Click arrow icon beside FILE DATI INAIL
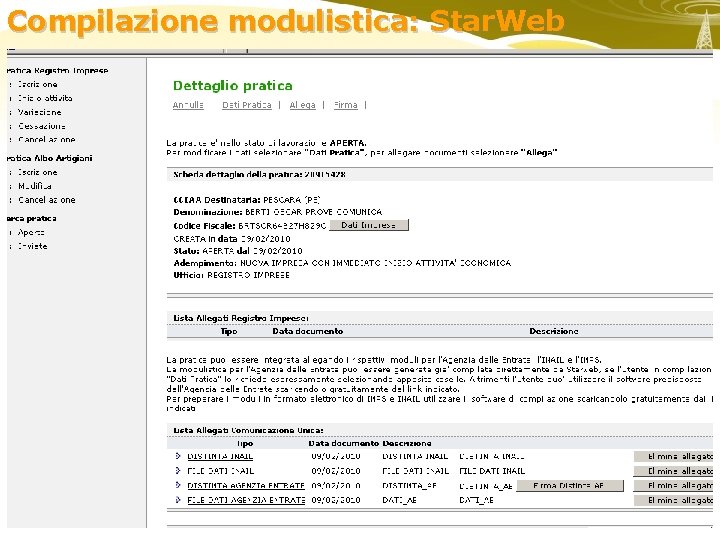Screen dimensions: 720x540 point(178,471)
